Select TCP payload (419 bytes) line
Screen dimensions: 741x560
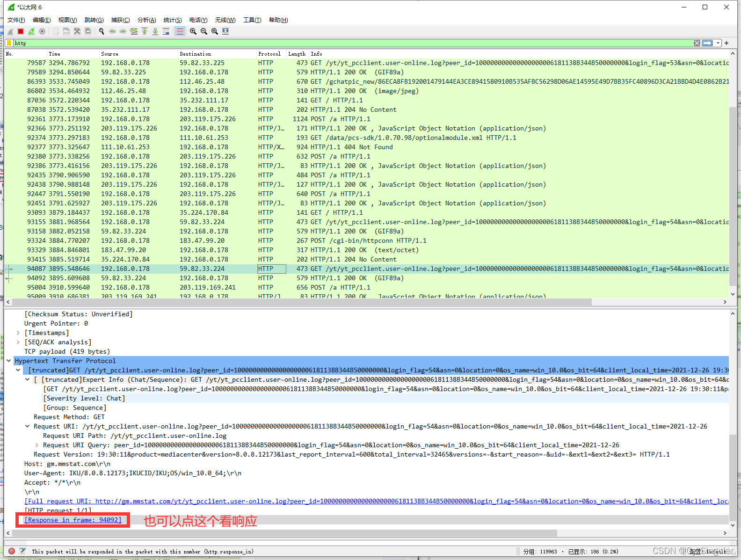pos(67,351)
